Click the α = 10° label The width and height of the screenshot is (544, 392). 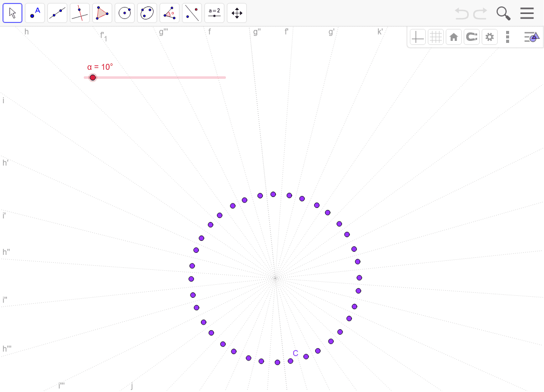point(100,67)
